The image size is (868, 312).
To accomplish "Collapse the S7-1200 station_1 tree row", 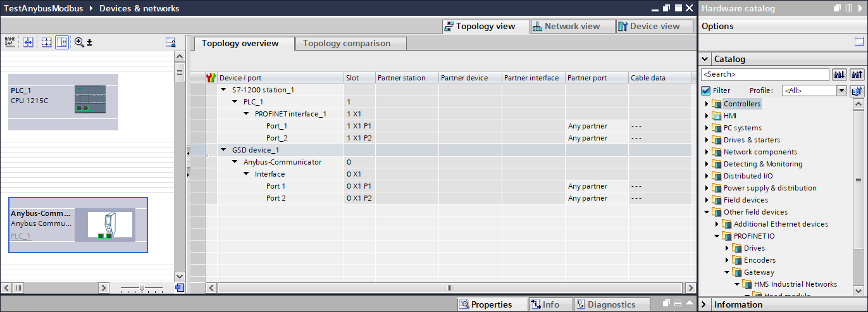I will (x=223, y=90).
